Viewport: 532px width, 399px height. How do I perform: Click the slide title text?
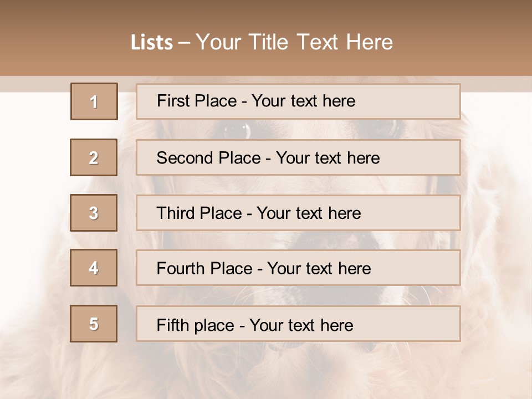262,42
